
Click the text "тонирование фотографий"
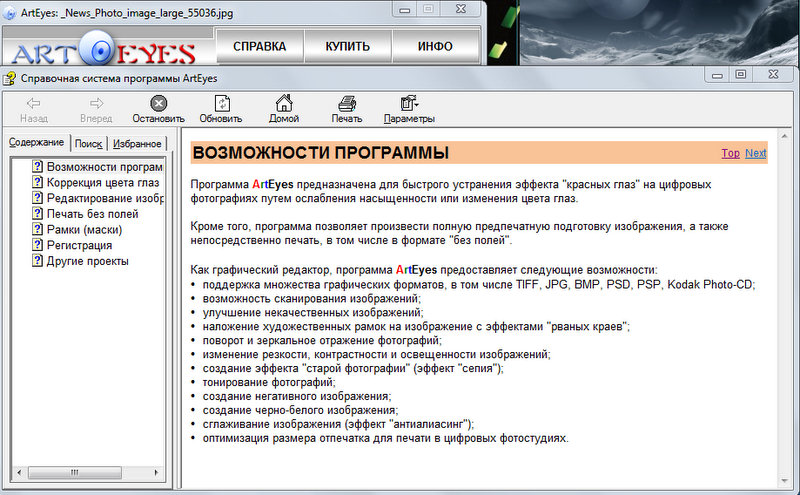268,382
